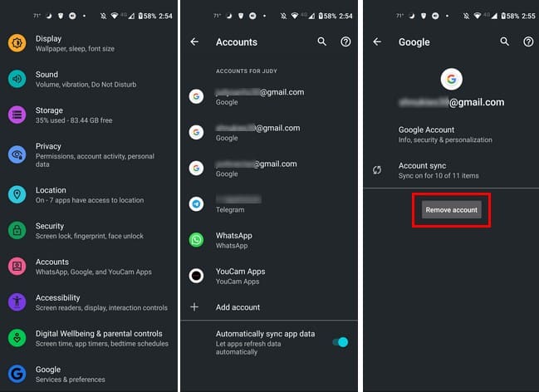Screen dimensions: 539x392
Task: Tap the Telegram account icon
Action: click(x=196, y=204)
